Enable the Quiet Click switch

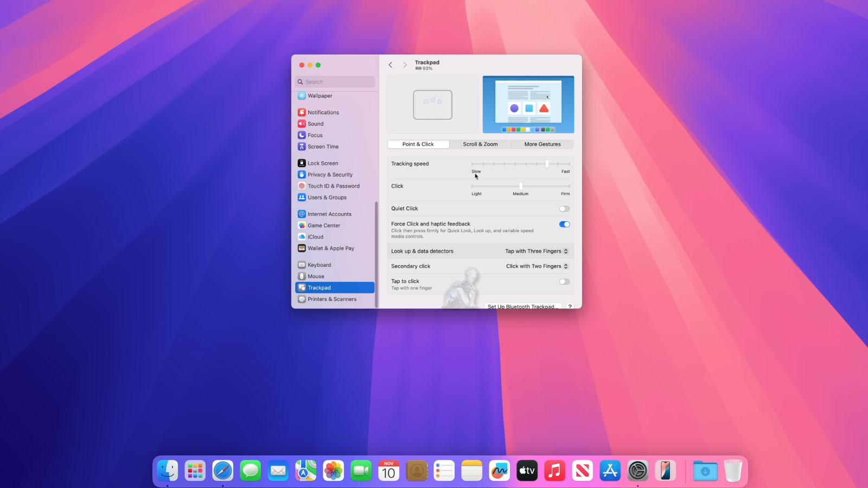point(564,209)
